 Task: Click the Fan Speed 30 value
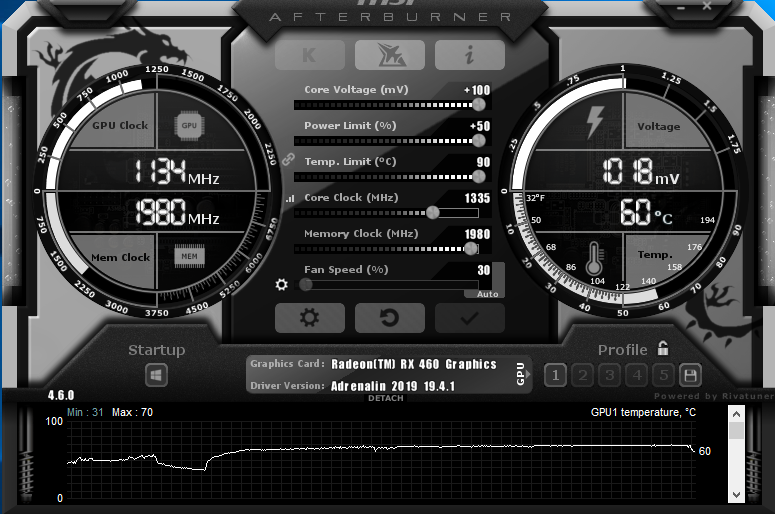(484, 270)
